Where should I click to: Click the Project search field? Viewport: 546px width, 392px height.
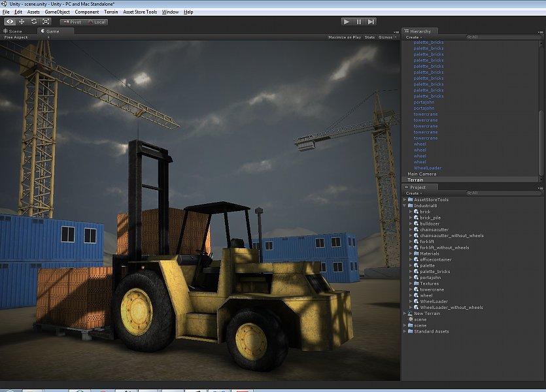pos(503,193)
